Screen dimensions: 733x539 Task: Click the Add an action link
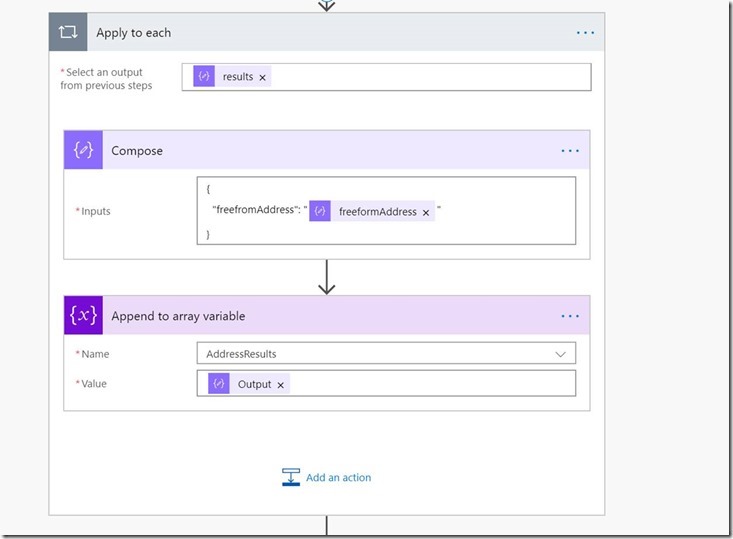click(338, 478)
